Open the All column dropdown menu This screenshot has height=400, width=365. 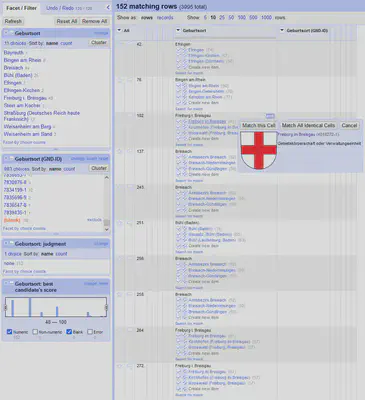point(119,30)
